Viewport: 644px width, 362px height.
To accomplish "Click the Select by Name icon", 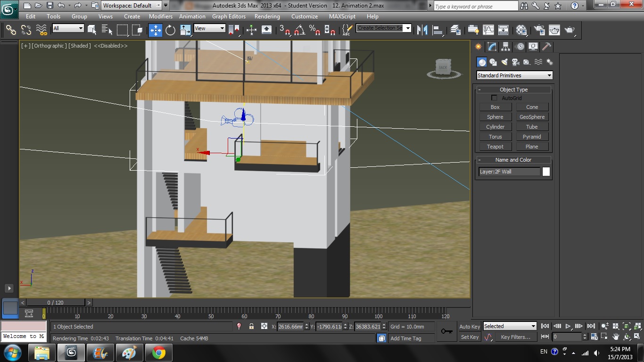I will point(107,30).
